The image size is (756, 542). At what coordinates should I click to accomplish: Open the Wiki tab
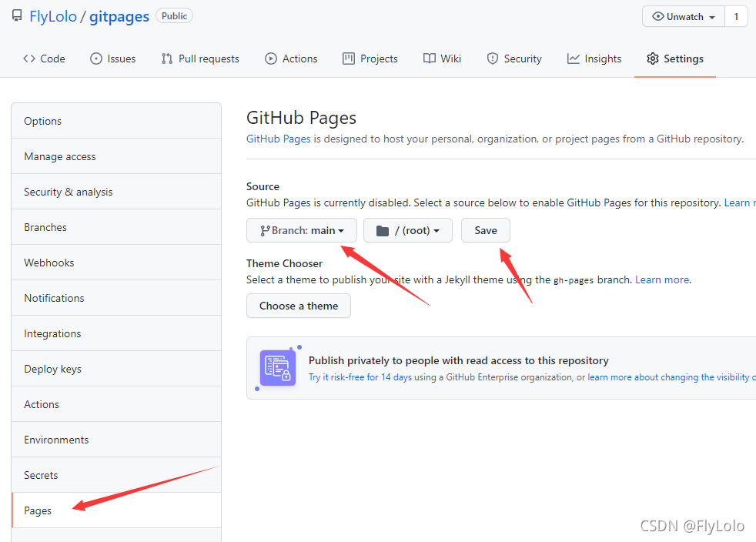click(x=442, y=59)
